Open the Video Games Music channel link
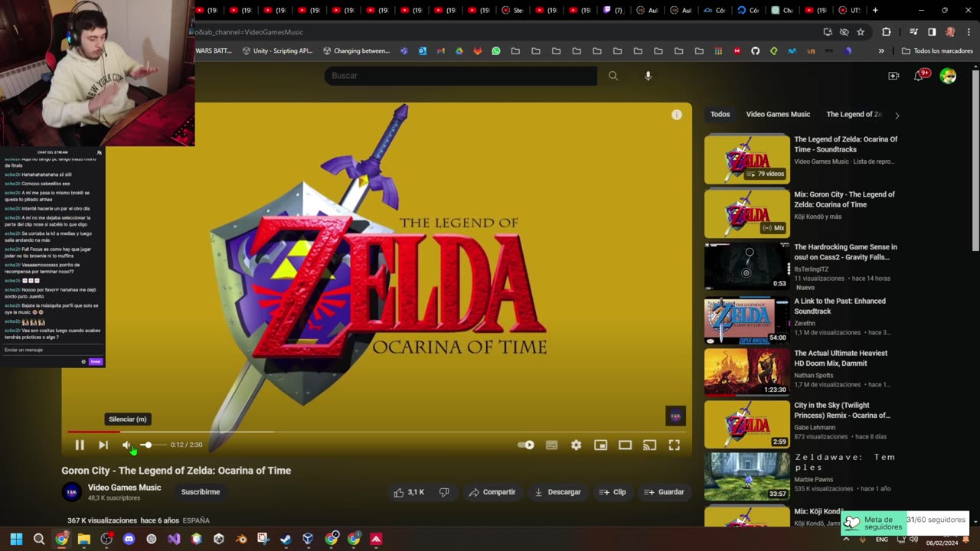The width and height of the screenshot is (980, 551). pyautogui.click(x=124, y=487)
